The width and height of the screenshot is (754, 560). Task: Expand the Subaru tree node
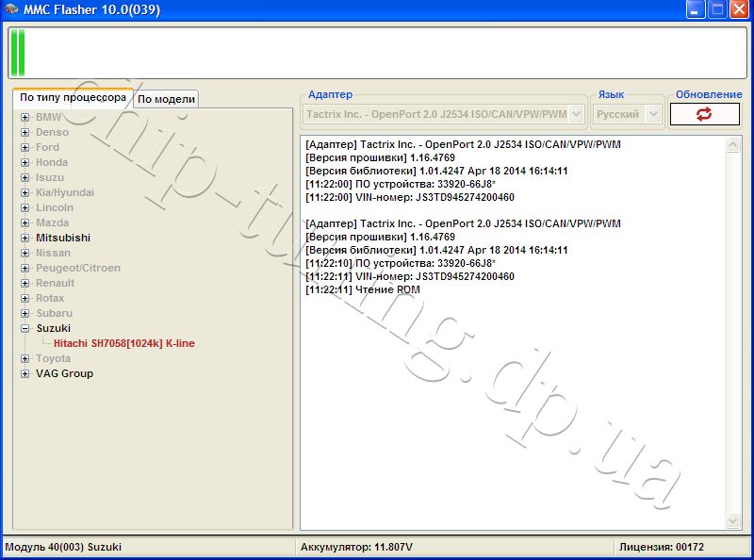pyautogui.click(x=25, y=313)
